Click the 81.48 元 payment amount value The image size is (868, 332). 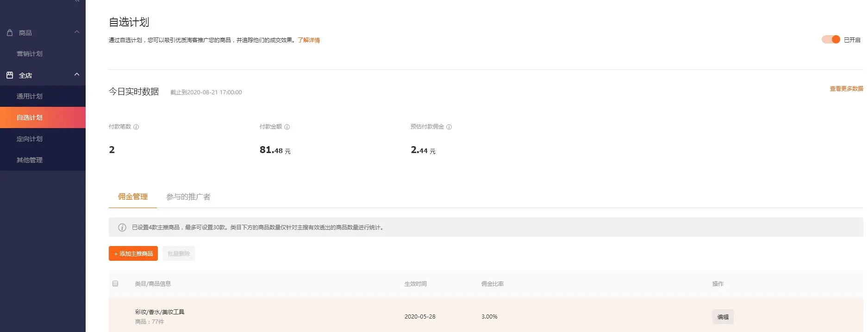[x=275, y=150]
